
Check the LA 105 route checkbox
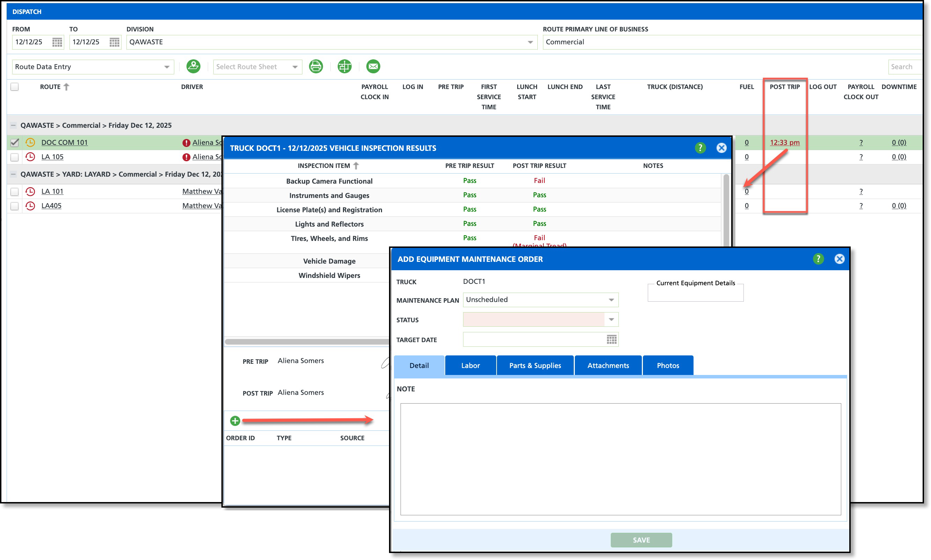click(x=14, y=157)
